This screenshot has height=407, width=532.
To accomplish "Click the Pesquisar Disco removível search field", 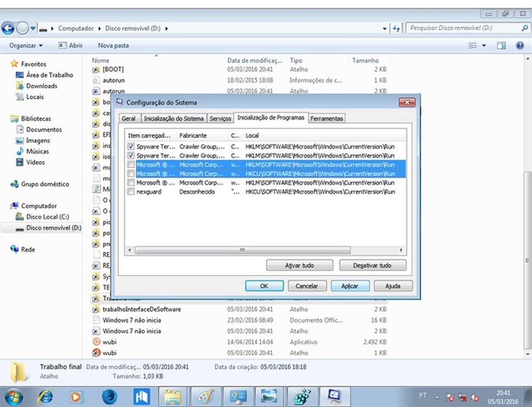I will (463, 28).
